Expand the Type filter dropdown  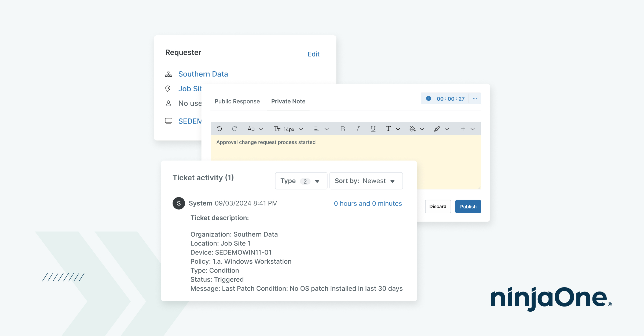click(301, 181)
